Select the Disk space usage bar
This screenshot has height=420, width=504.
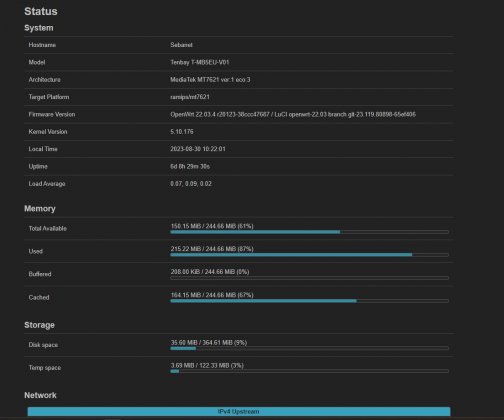pos(310,348)
